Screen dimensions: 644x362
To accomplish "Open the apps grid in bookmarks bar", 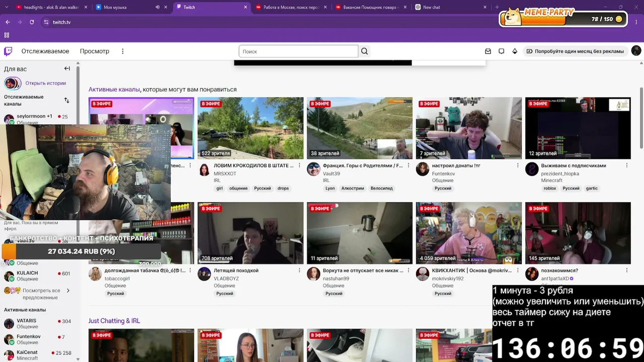I will (x=7, y=35).
